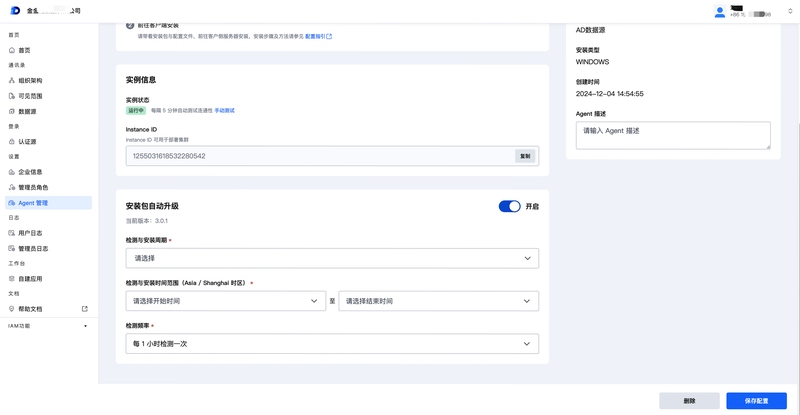The height and width of the screenshot is (415, 800).
Task: Click the creation time 2024-12-04 14:54:55
Action: [610, 94]
